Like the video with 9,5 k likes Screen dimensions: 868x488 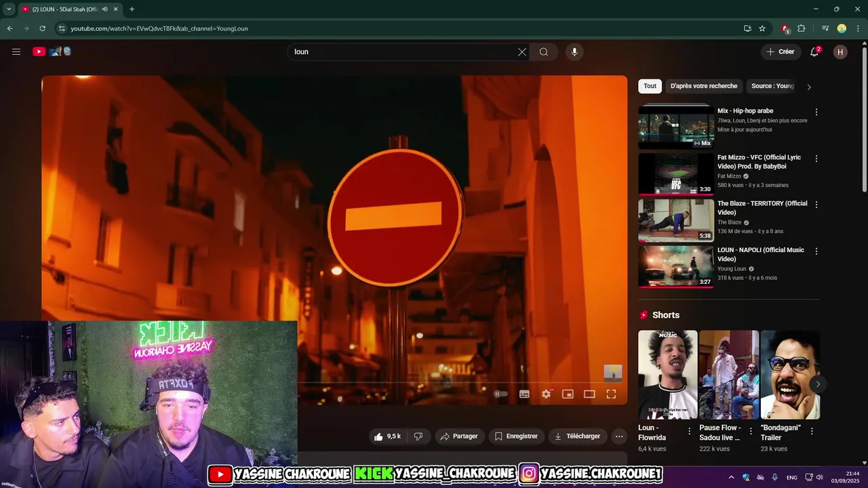387,436
